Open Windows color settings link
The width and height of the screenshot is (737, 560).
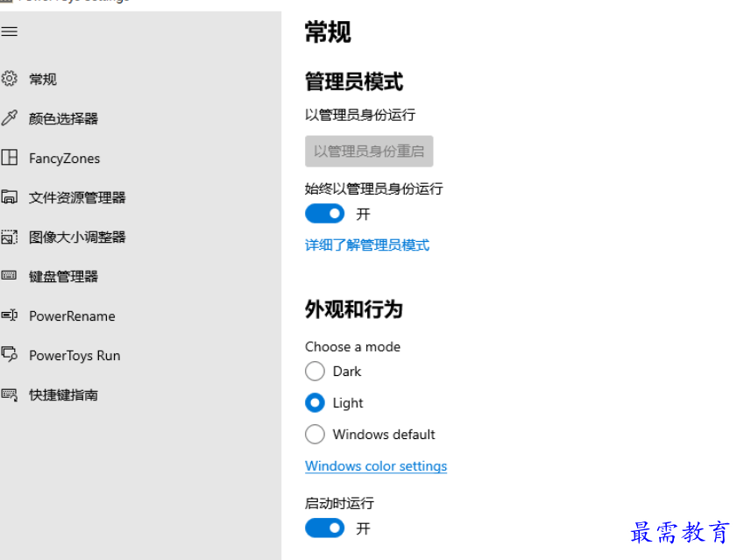pyautogui.click(x=376, y=466)
